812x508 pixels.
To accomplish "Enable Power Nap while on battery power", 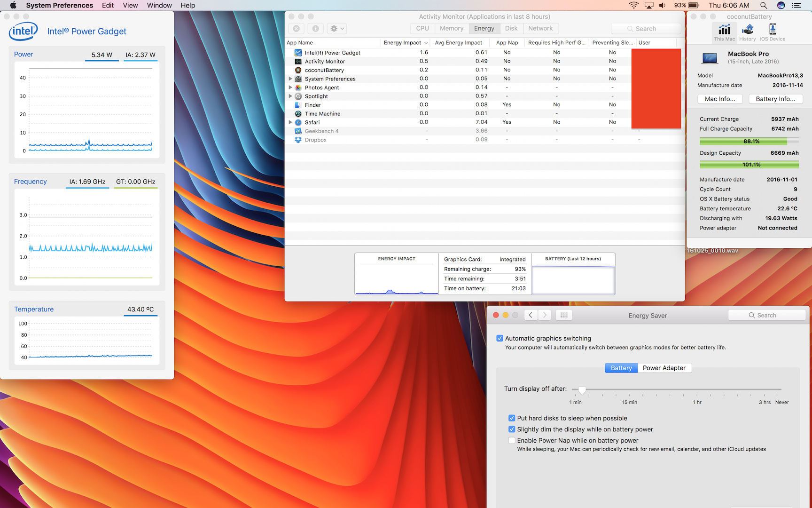I will point(512,441).
